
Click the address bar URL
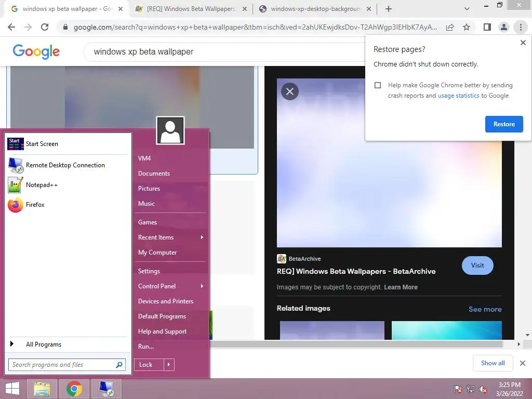(x=255, y=27)
